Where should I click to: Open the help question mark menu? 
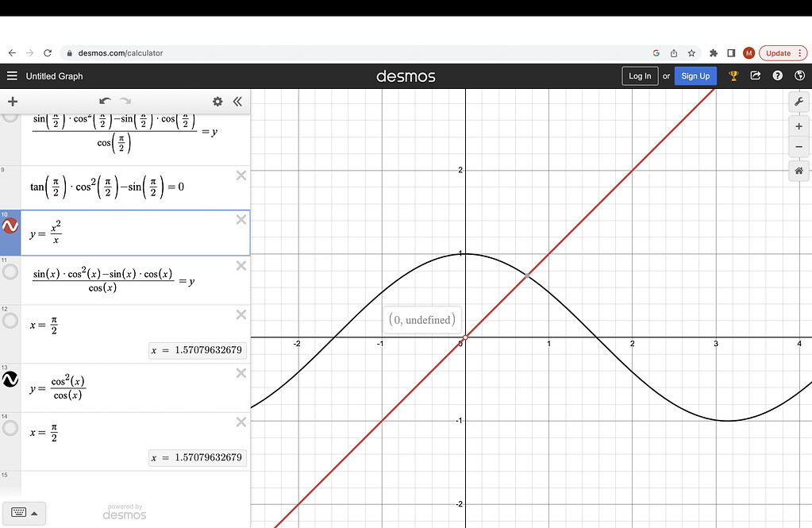[777, 75]
